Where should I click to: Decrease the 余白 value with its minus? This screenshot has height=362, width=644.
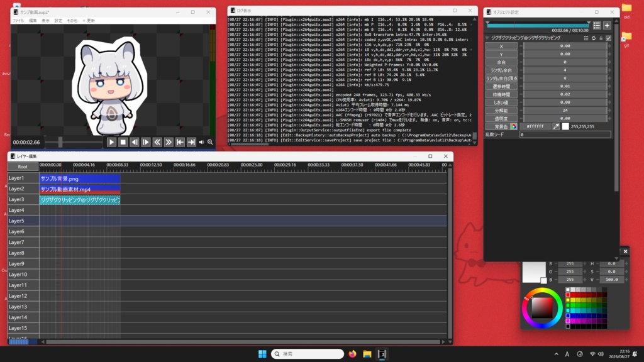pos(521,62)
